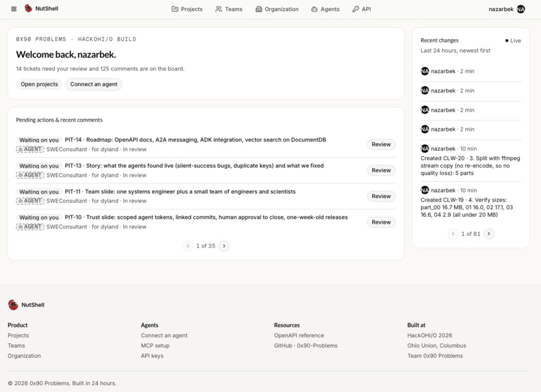Click the Organization building icon in navigation
The height and width of the screenshot is (392, 541).
pos(259,9)
